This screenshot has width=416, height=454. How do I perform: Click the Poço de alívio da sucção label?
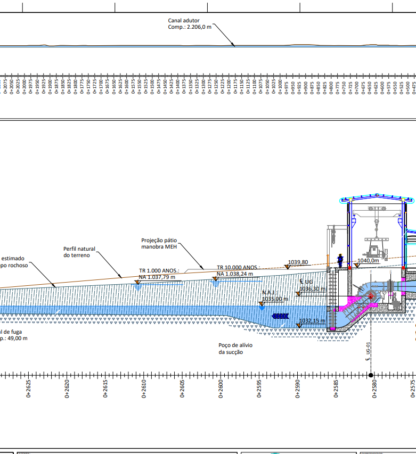[x=235, y=348]
